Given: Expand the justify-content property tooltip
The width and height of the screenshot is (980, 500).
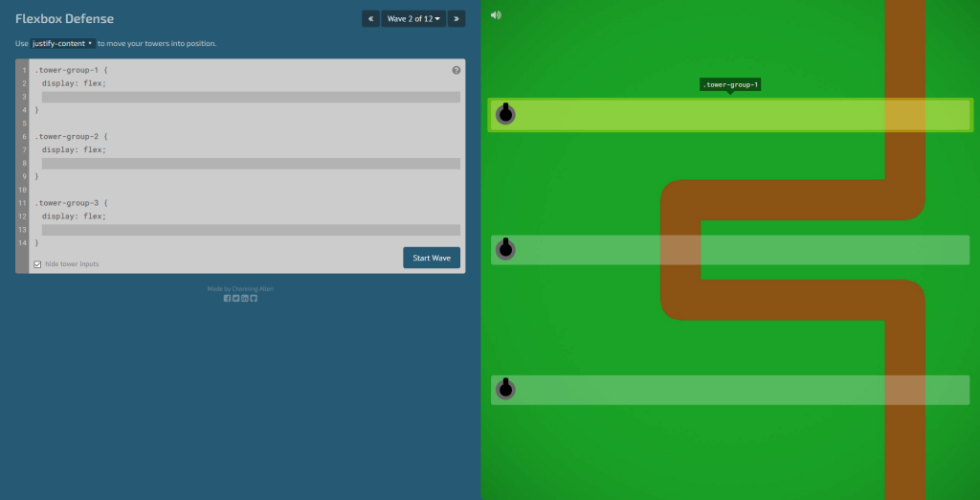Looking at the screenshot, I should pyautogui.click(x=63, y=44).
